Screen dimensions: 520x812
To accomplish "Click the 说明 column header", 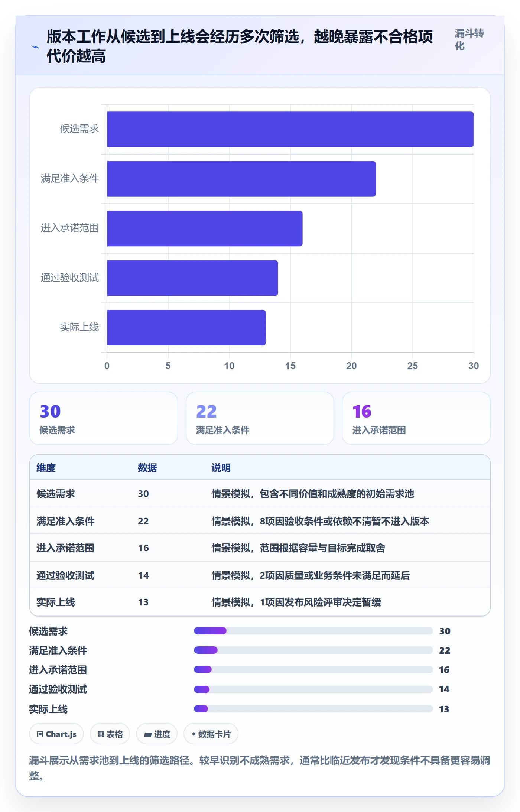I will [221, 468].
